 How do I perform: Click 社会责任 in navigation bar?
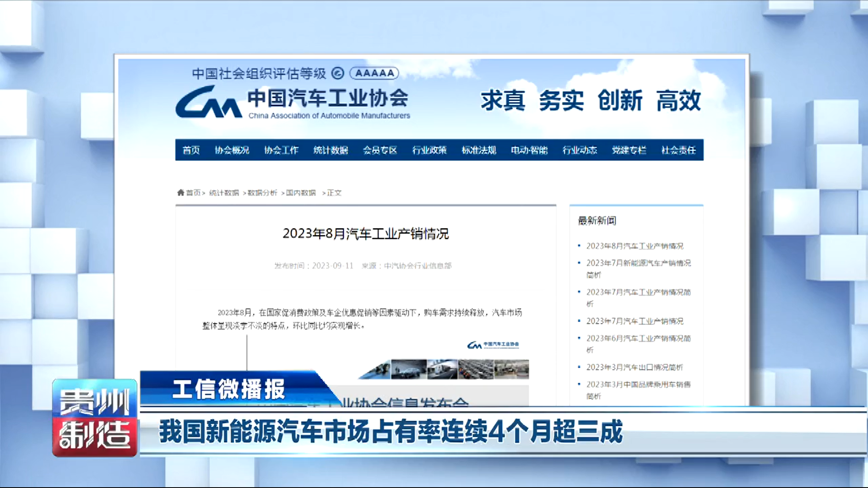point(678,150)
